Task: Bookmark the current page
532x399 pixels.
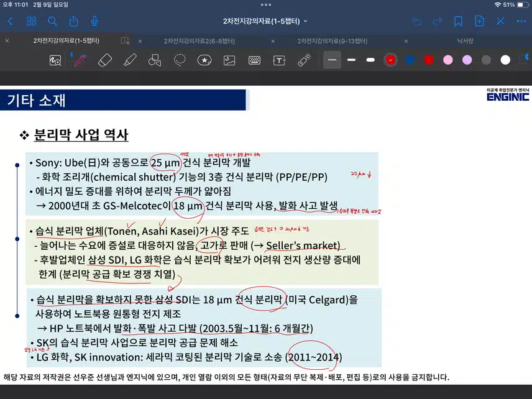Action: coord(458,21)
